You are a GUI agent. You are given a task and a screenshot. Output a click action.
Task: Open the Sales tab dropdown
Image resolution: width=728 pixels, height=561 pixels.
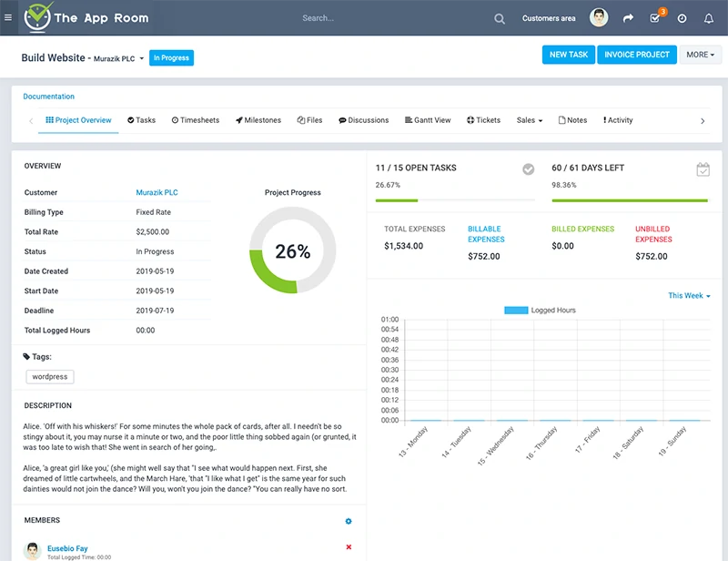530,120
